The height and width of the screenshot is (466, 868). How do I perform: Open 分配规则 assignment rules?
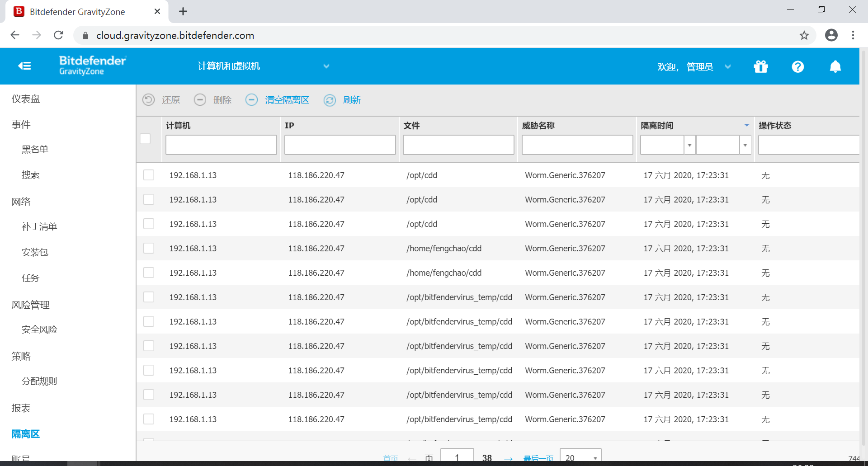click(x=39, y=381)
